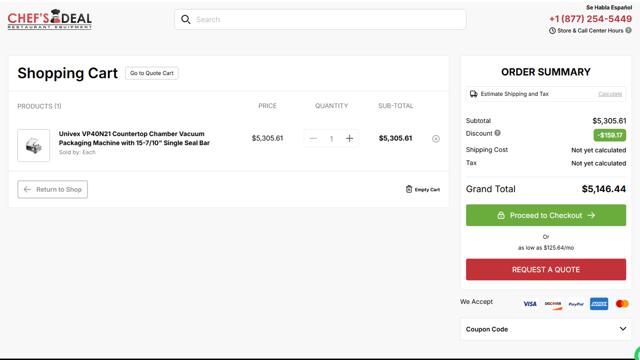Click Calculate shipping and tax link

click(610, 94)
